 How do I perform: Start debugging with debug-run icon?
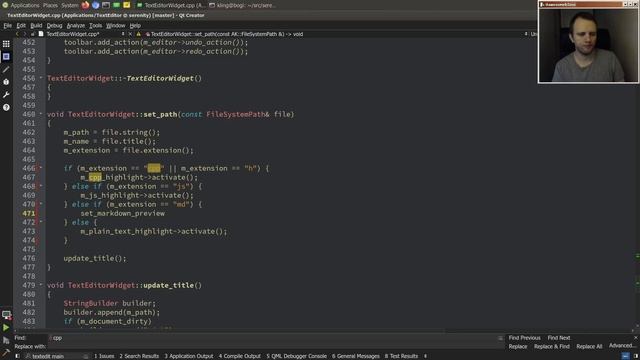tap(6, 340)
